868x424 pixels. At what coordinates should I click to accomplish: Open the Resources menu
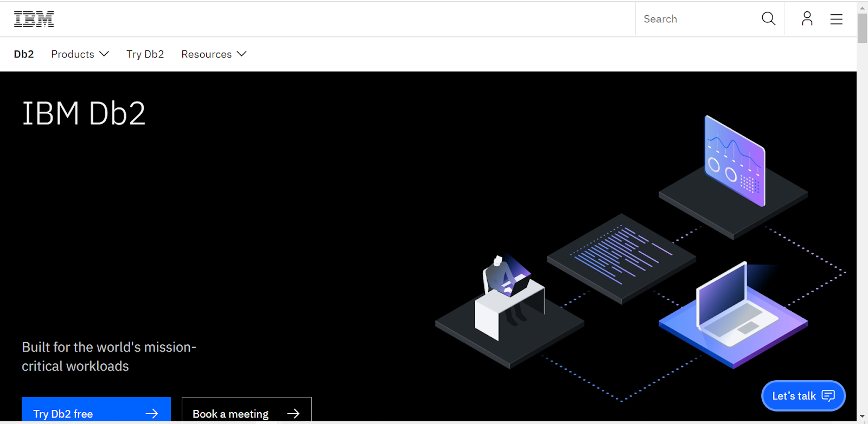click(214, 54)
